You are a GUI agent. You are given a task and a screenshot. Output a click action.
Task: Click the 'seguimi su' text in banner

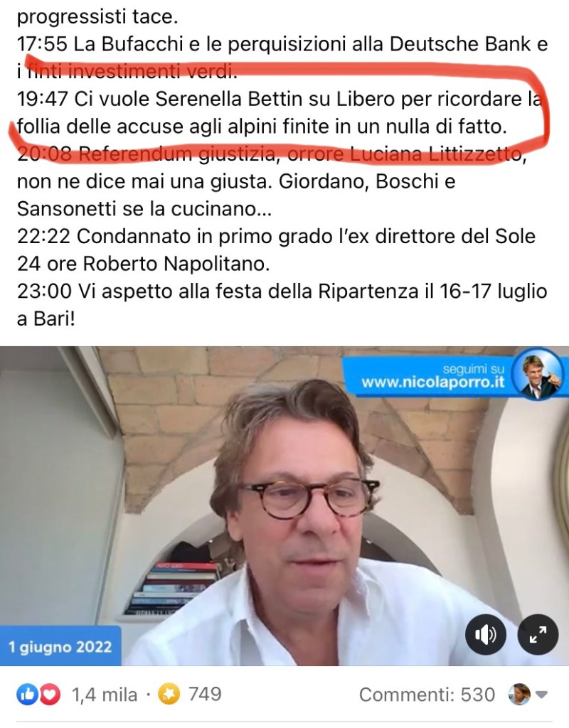click(473, 370)
